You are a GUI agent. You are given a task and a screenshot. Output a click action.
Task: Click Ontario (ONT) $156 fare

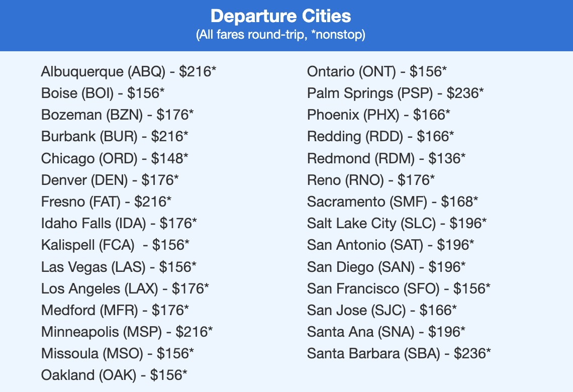376,71
